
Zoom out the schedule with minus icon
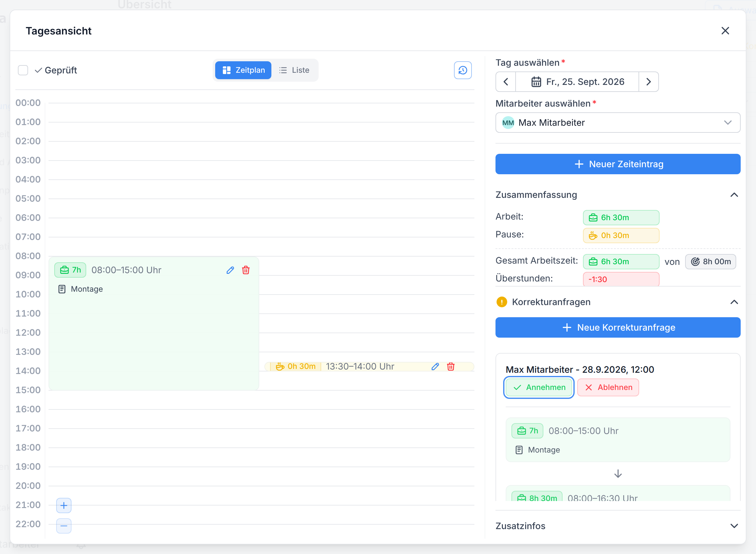tap(64, 526)
